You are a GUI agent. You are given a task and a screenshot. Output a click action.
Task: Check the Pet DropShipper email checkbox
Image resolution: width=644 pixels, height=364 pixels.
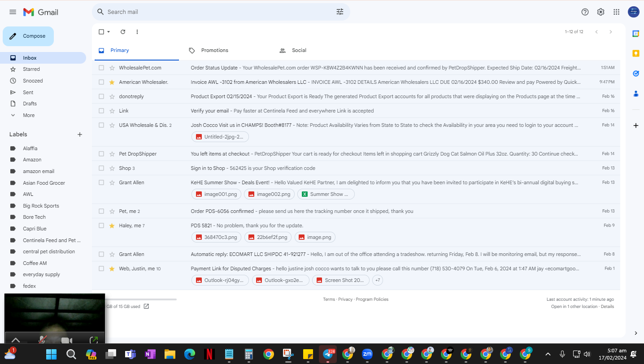(101, 154)
